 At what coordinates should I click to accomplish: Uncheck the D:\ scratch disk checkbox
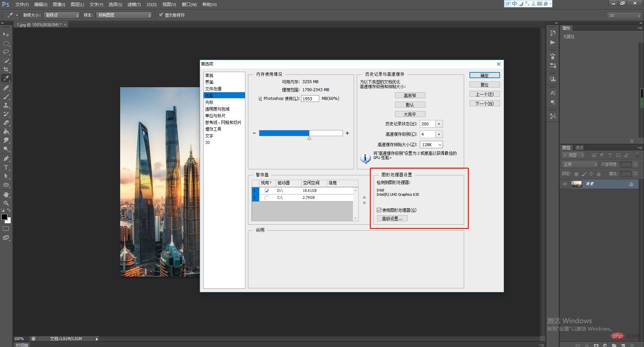[x=267, y=191]
